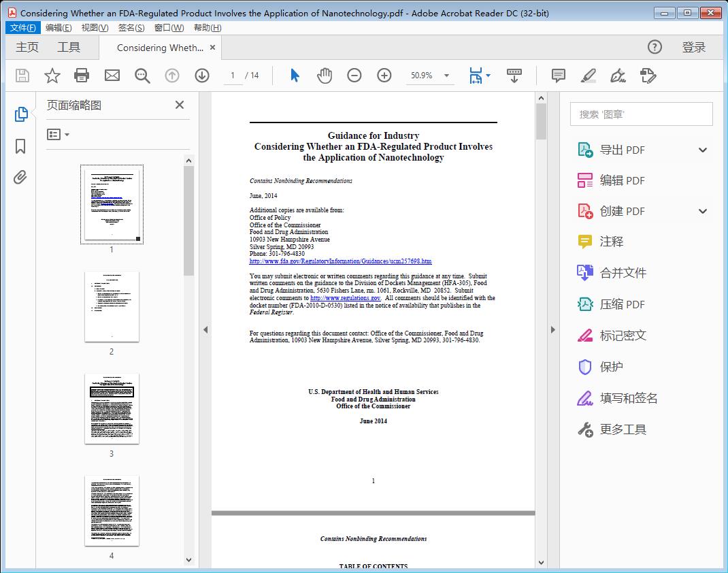This screenshot has height=573, width=728.
Task: Hide the right tools pane
Action: pyautogui.click(x=552, y=330)
